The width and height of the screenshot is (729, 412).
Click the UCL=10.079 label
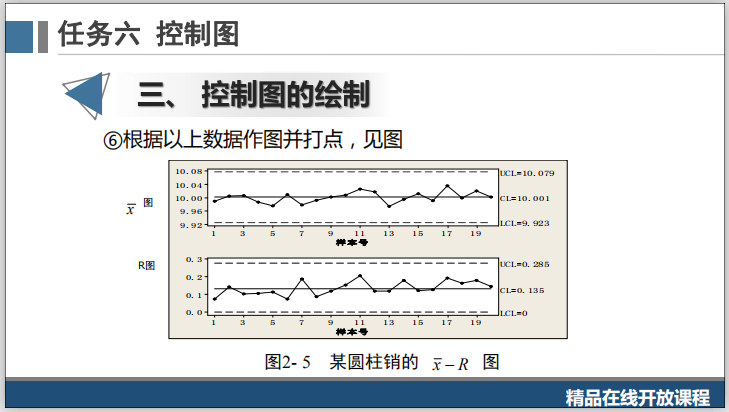[526, 173]
